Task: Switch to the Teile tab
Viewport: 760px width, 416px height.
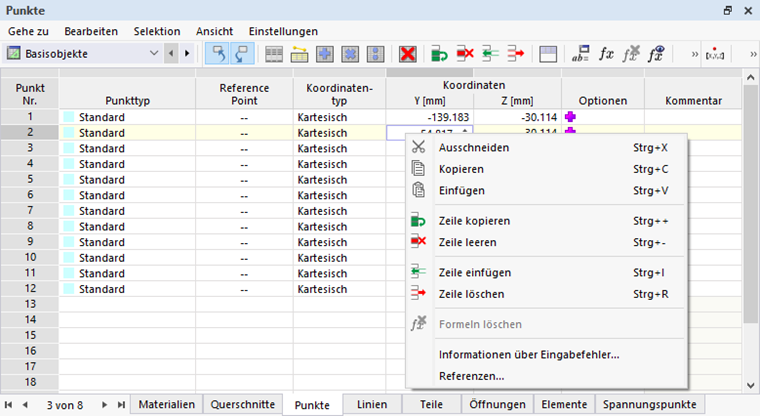Action: click(431, 404)
